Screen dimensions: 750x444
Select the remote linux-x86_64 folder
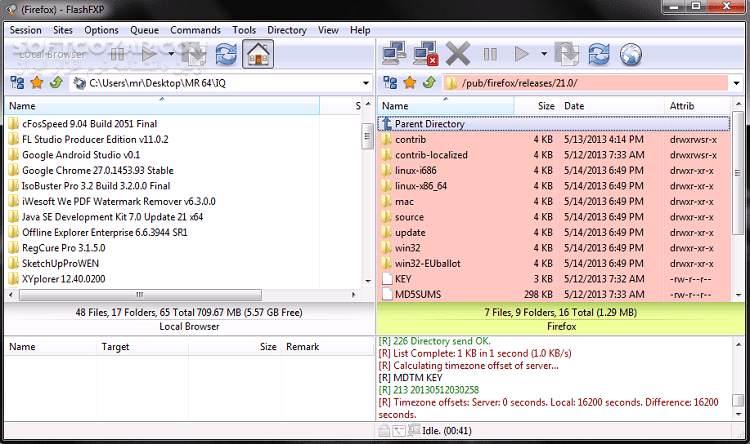coord(554,186)
